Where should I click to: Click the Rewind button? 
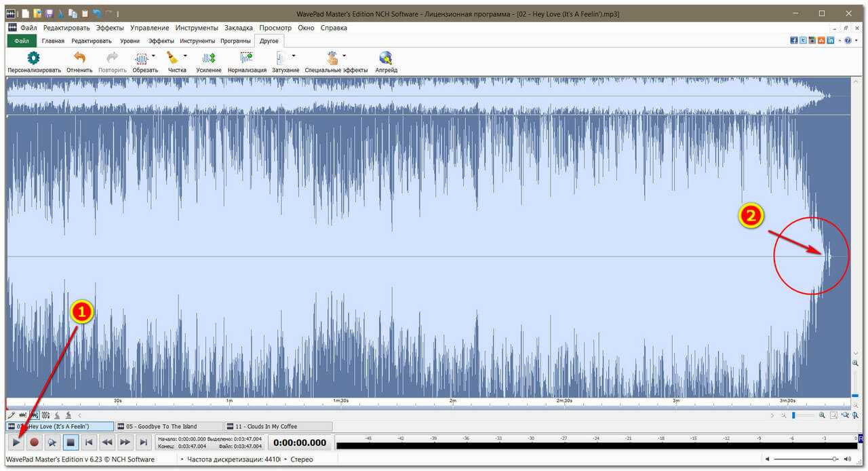point(106,442)
